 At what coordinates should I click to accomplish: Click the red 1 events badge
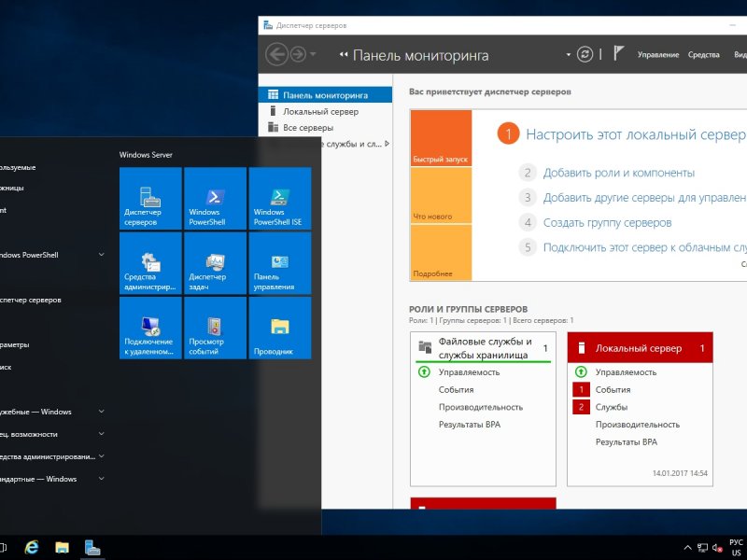[581, 389]
